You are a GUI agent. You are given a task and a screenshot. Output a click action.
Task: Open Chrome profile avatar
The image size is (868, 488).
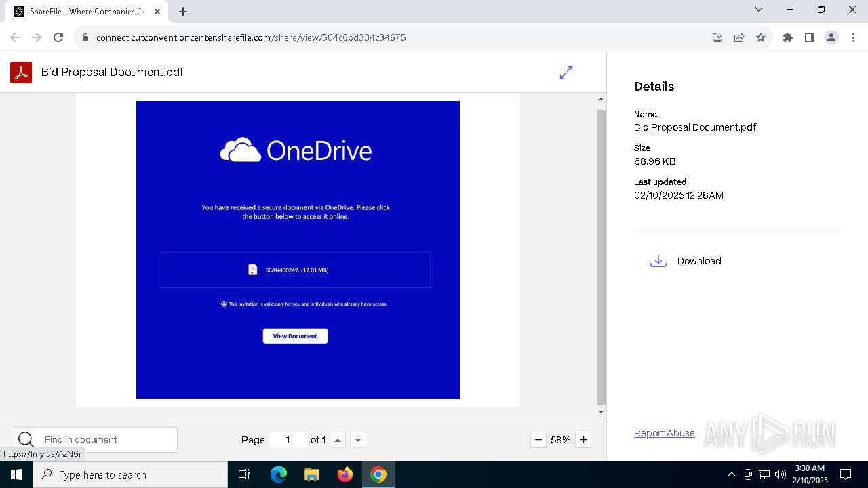[x=831, y=37]
